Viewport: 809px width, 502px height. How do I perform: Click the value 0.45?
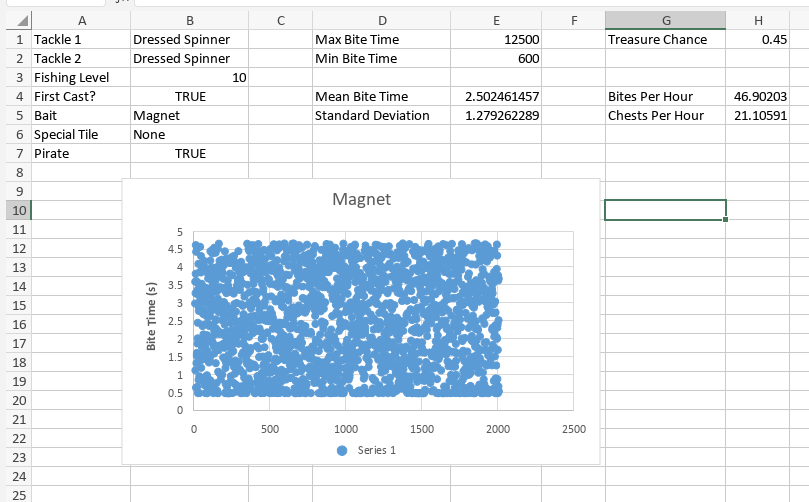pos(758,40)
